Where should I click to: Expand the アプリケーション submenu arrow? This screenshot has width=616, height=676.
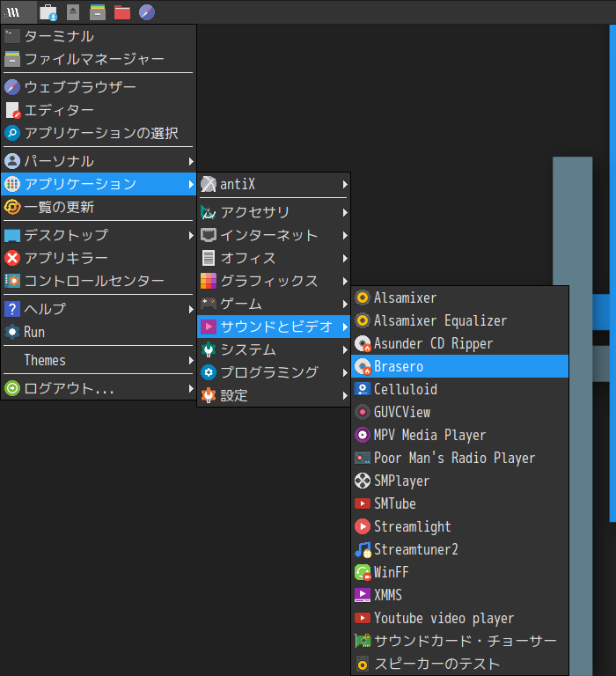point(191,184)
